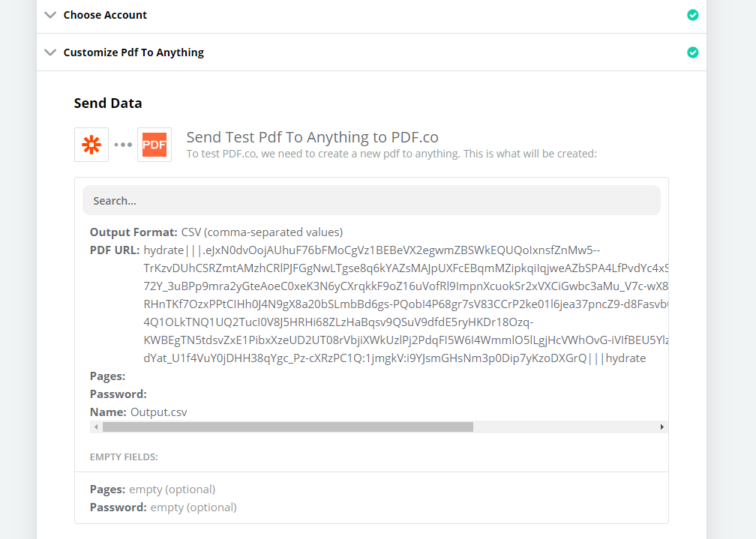Viewport: 756px width, 539px height.
Task: Click the horizontal scrollbar thumb
Action: (288, 427)
